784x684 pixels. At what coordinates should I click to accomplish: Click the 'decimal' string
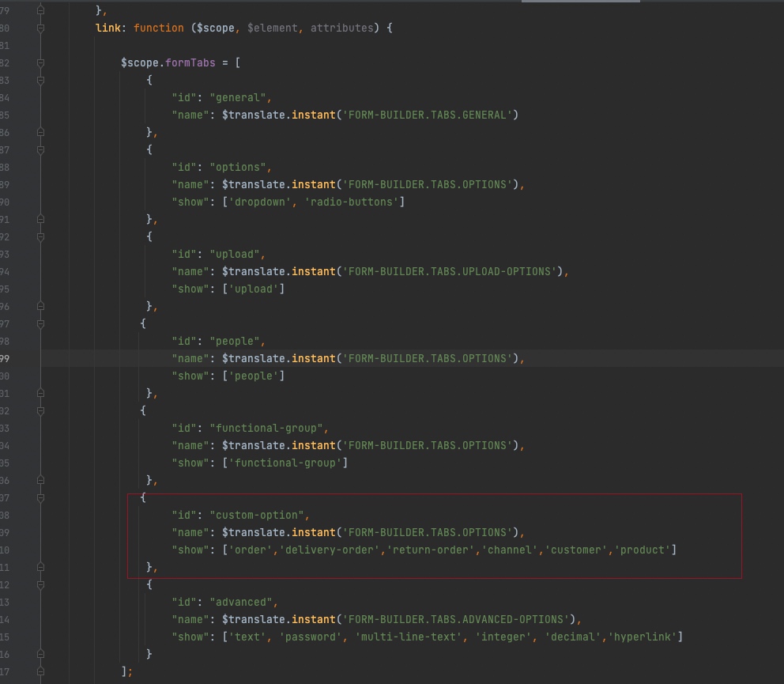[572, 637]
